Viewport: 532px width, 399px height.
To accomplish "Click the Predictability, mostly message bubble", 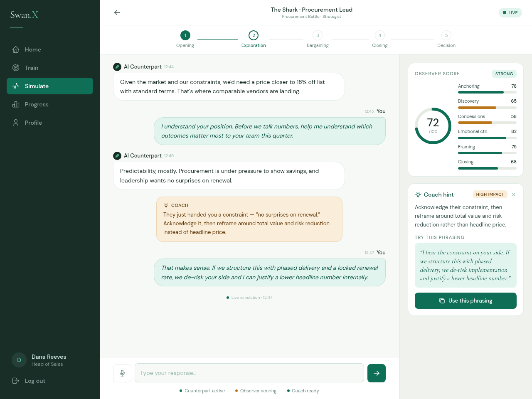I will [229, 176].
